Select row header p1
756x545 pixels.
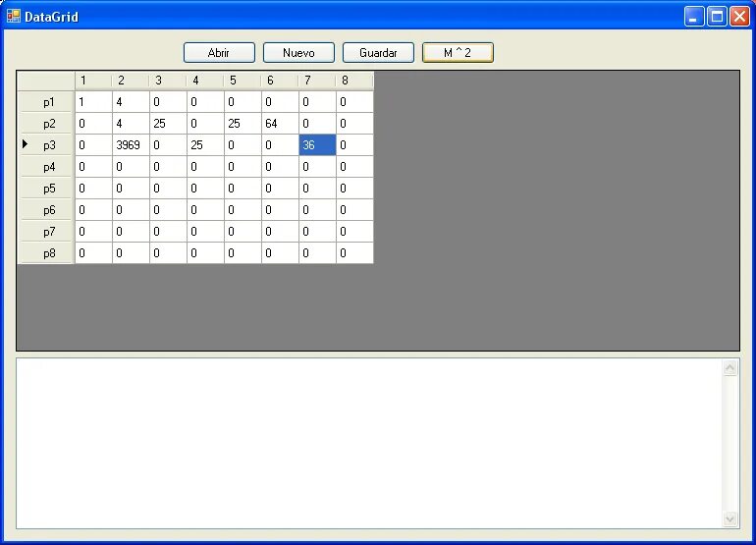click(46, 102)
